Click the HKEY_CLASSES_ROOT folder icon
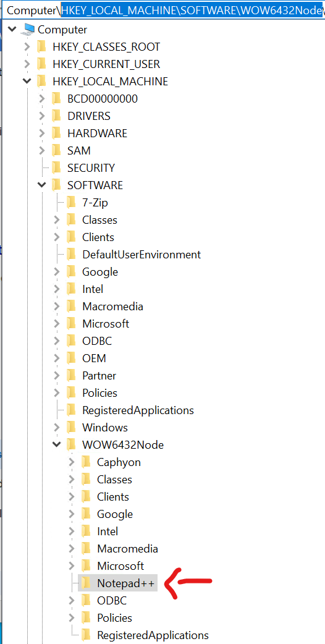Image resolution: width=325 pixels, height=644 pixels. coord(42,47)
